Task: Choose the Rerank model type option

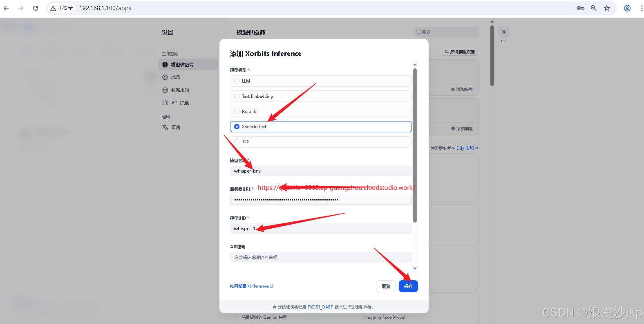Action: coord(321,111)
